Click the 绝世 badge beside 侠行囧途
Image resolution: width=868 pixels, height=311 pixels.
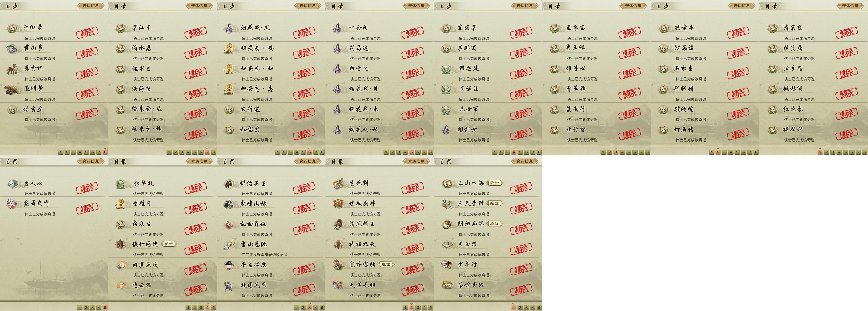point(169,244)
